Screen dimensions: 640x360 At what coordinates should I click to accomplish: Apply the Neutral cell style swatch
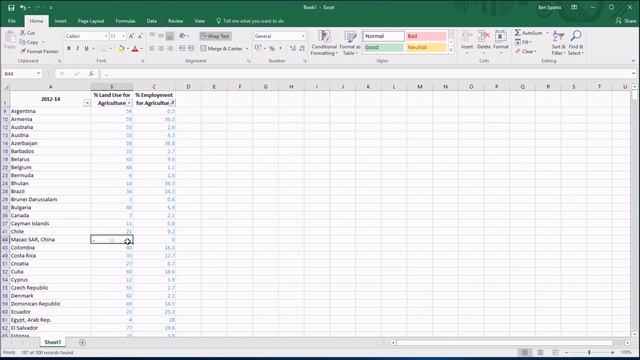point(426,47)
